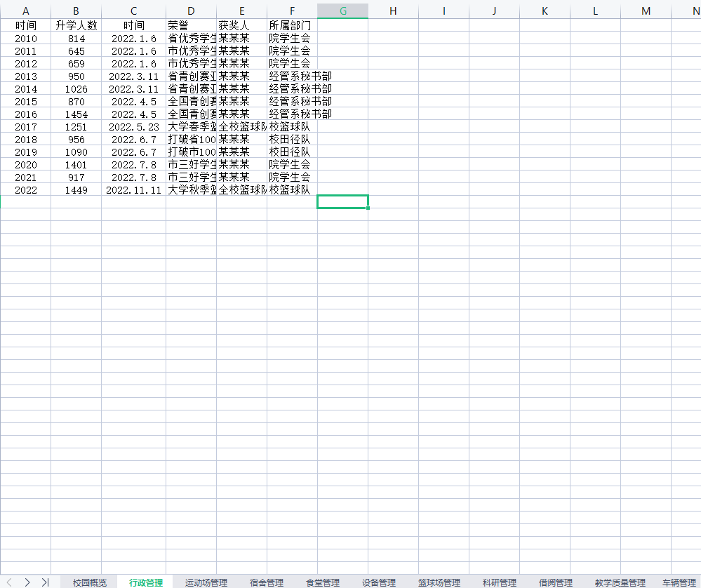Switch to the 食堂管理 sheet tab
This screenshot has width=701, height=588.
pyautogui.click(x=322, y=582)
